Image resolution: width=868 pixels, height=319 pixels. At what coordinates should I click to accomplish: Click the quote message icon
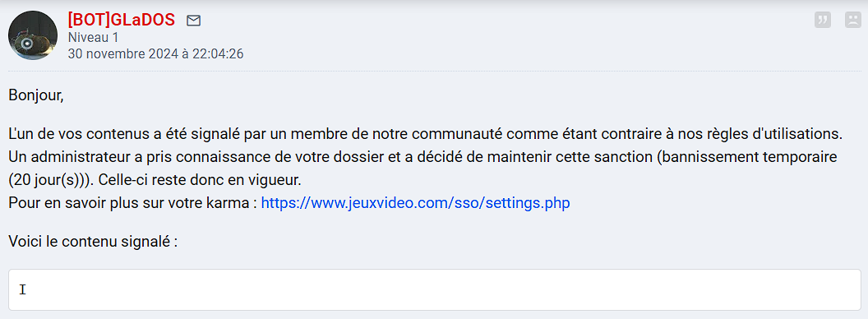(823, 20)
